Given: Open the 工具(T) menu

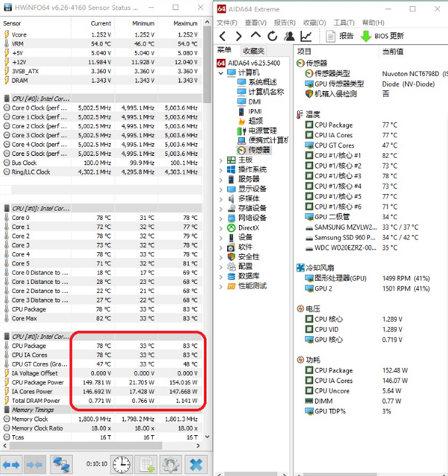Looking at the screenshot, I should pos(343,23).
